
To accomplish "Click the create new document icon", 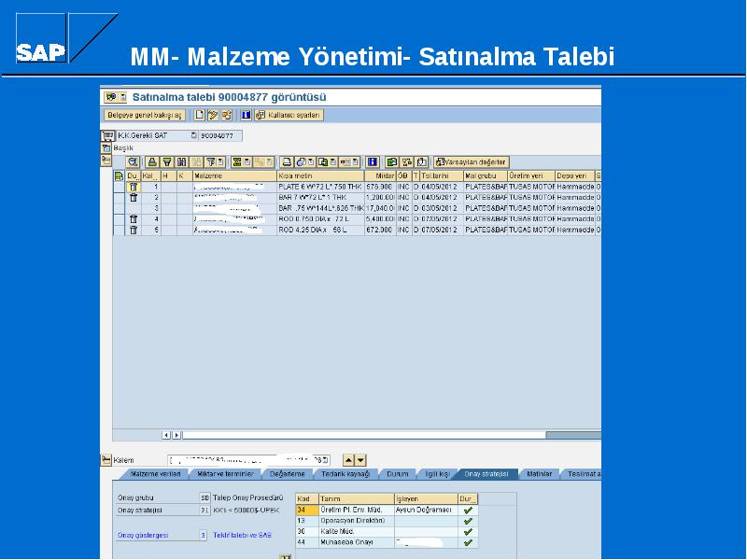I will [199, 115].
